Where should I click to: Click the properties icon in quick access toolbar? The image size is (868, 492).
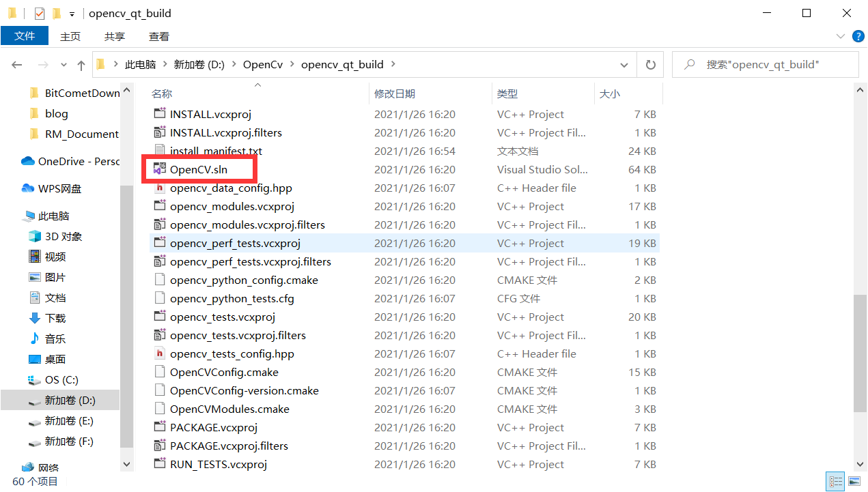tap(40, 13)
